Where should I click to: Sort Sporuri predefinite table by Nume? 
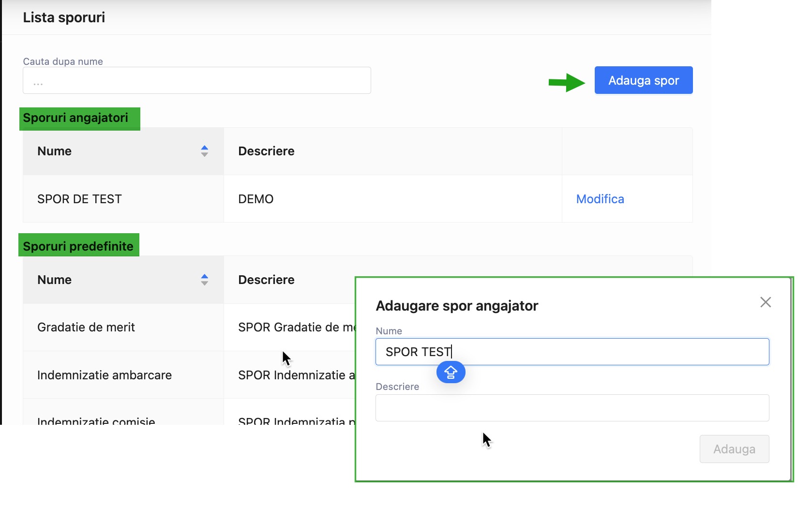(x=204, y=280)
